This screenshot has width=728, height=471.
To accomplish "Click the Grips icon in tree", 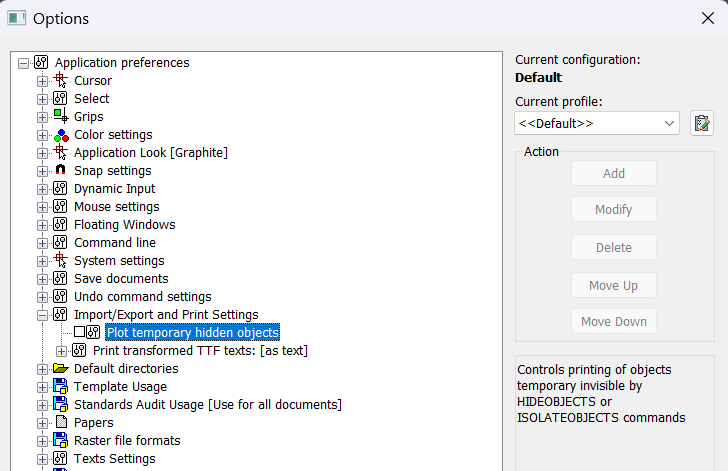I will pos(60,117).
